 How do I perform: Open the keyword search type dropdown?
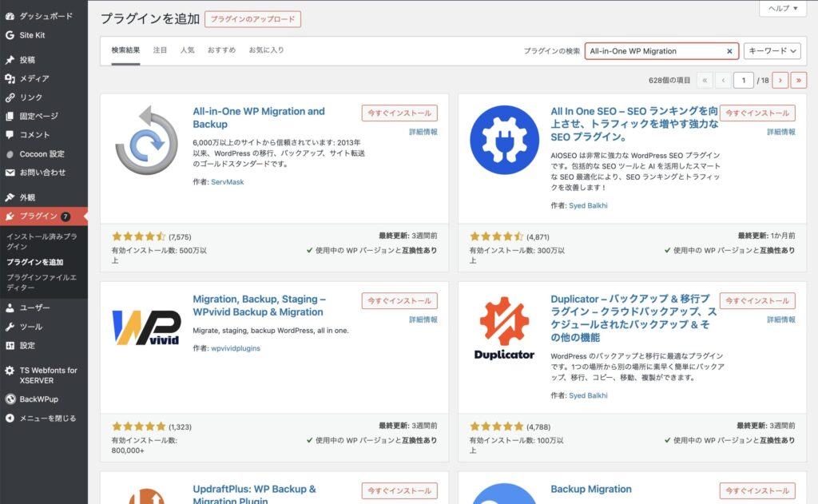pos(772,51)
